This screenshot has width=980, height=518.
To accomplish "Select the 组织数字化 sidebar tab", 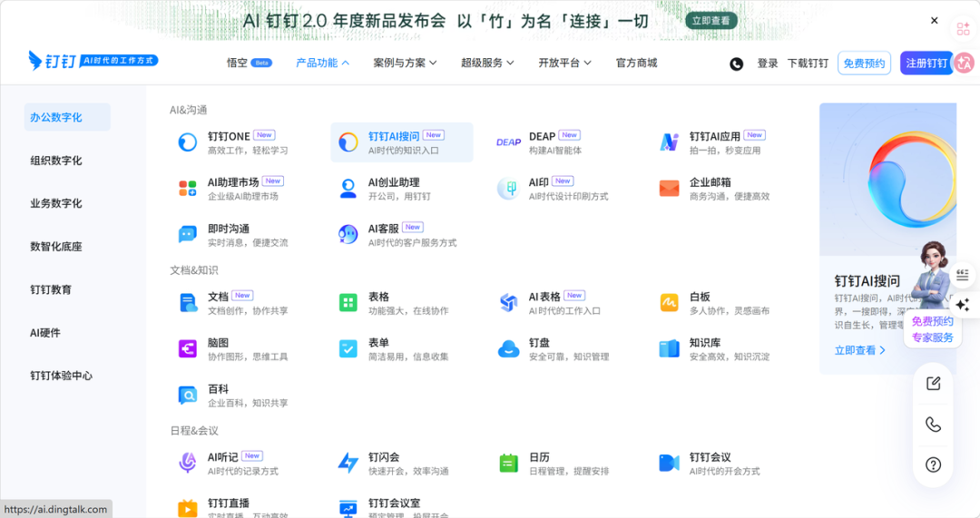I will 56,161.
